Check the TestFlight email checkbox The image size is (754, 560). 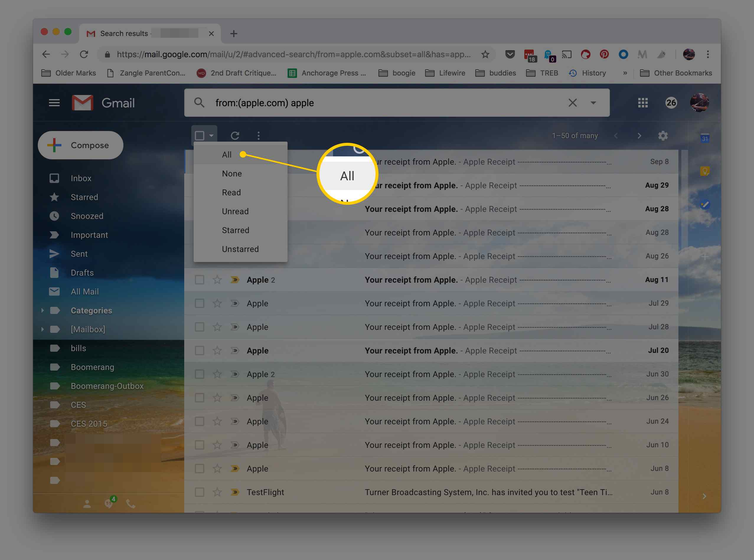(x=200, y=492)
